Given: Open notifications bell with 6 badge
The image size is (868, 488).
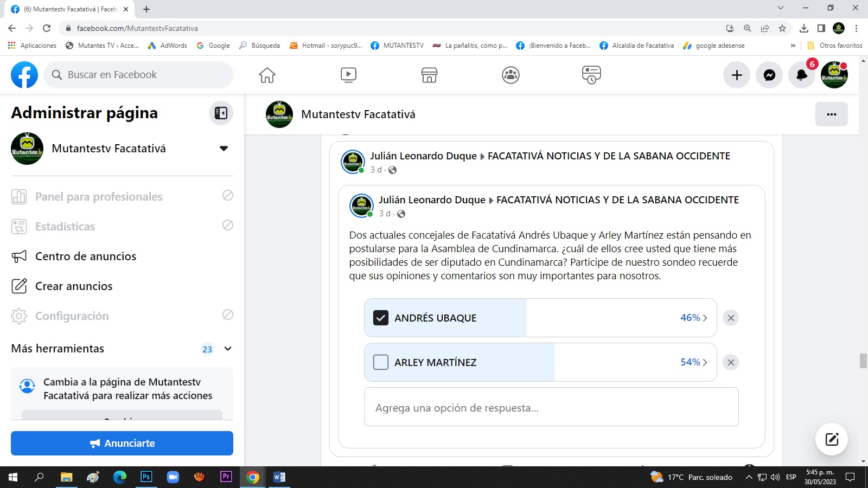Looking at the screenshot, I should click(802, 75).
